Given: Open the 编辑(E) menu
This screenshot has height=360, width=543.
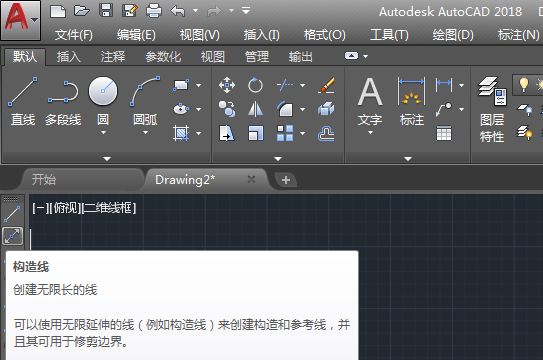Looking at the screenshot, I should [136, 35].
